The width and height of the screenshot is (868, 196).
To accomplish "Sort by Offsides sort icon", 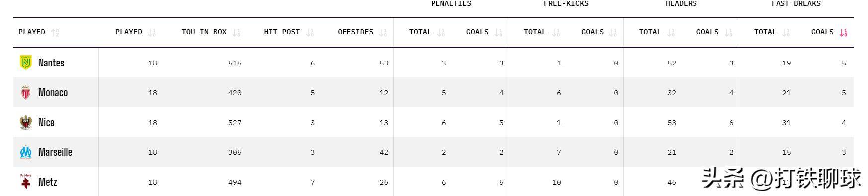I will point(383,32).
